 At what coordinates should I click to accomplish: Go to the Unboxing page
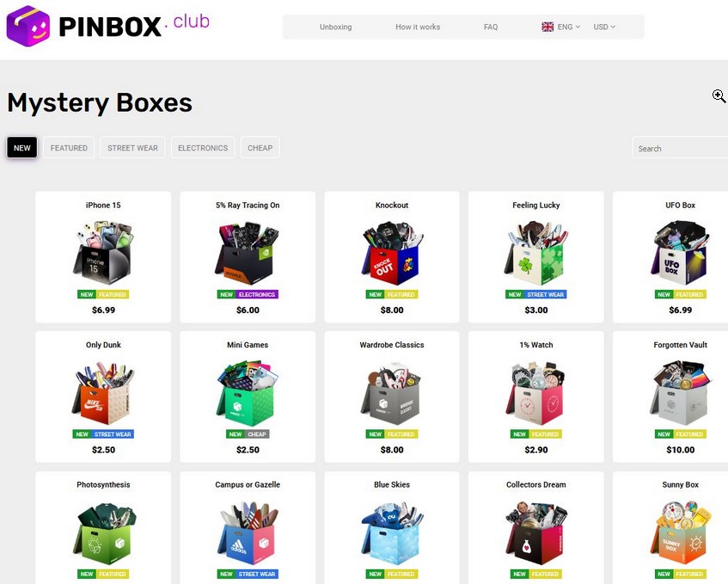pyautogui.click(x=336, y=27)
